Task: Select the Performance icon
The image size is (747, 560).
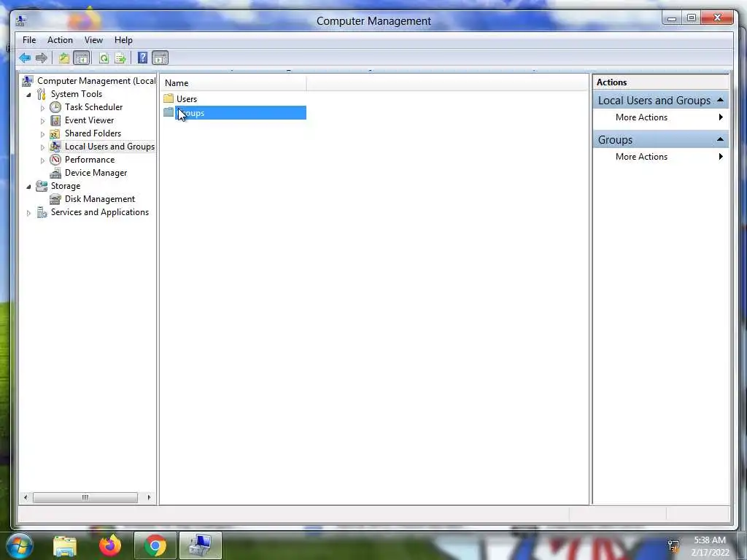Action: [x=55, y=160]
